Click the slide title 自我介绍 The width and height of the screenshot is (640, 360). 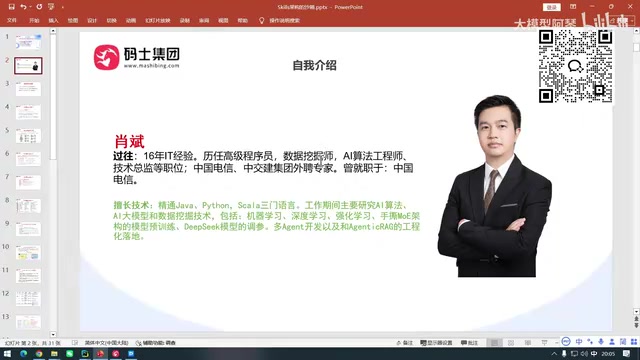314,65
